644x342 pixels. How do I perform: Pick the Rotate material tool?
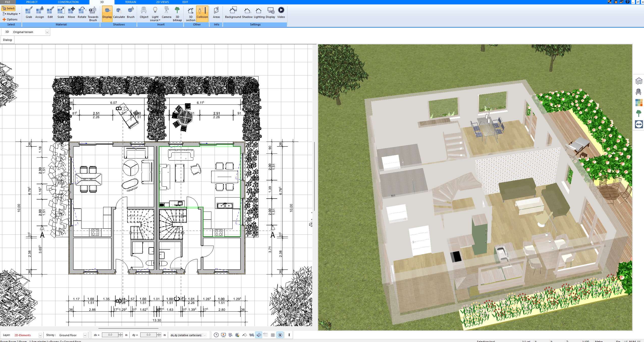pyautogui.click(x=82, y=13)
